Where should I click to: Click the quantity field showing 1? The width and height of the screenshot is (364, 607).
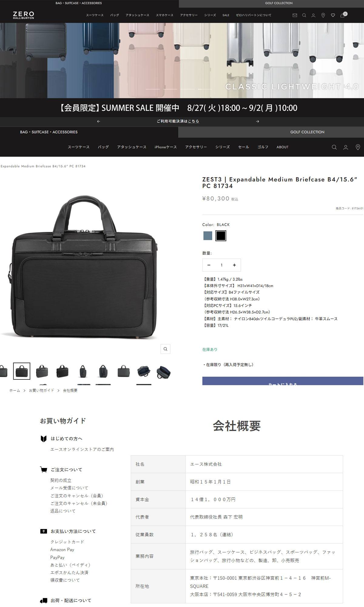[x=221, y=265]
